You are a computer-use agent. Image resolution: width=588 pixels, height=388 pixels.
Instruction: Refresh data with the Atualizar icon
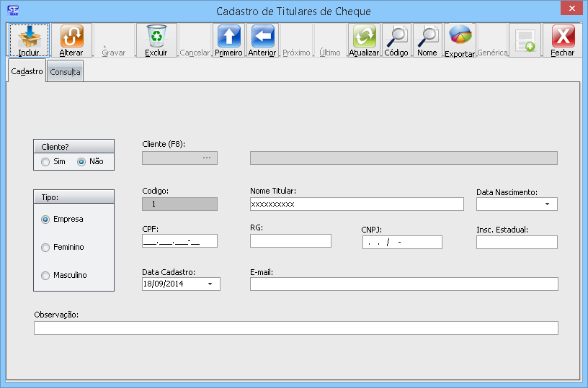coord(364,37)
